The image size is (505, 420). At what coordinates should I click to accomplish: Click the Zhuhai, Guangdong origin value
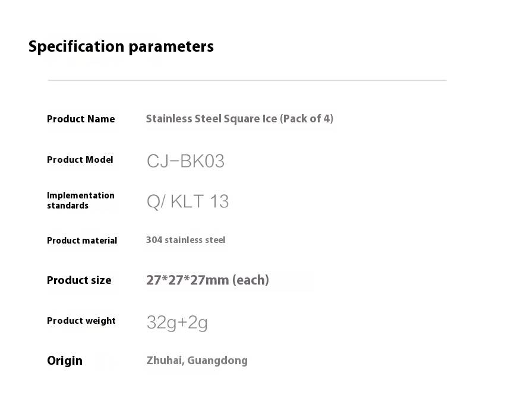coord(197,361)
